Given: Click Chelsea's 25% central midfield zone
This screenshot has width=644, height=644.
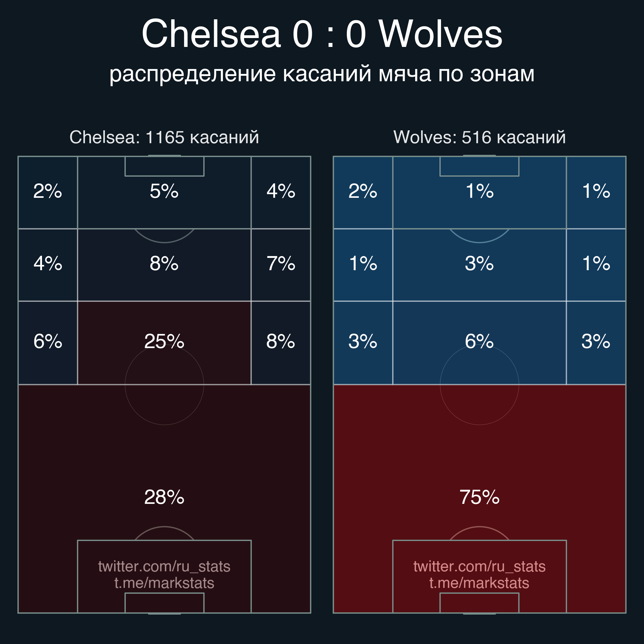Looking at the screenshot, I should pyautogui.click(x=164, y=342).
